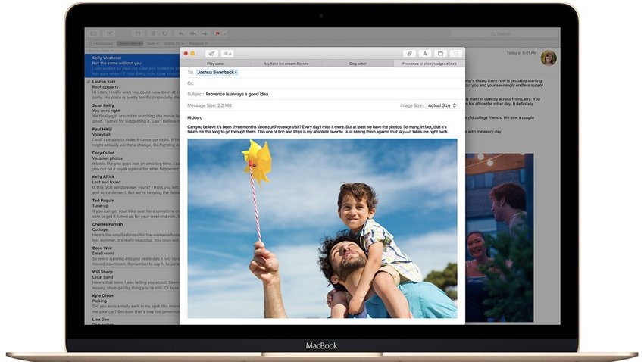Click the Get Mail envelope icon in main window
This screenshot has width=644, height=362.
point(94,33)
